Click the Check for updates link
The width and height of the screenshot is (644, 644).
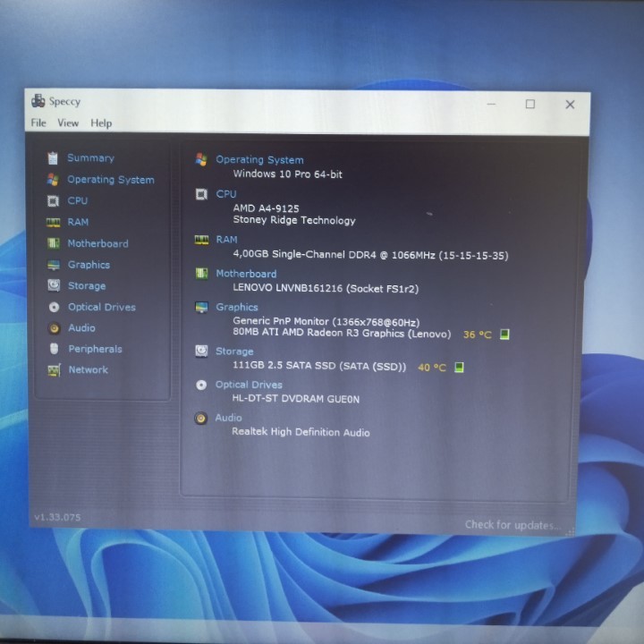(x=513, y=525)
